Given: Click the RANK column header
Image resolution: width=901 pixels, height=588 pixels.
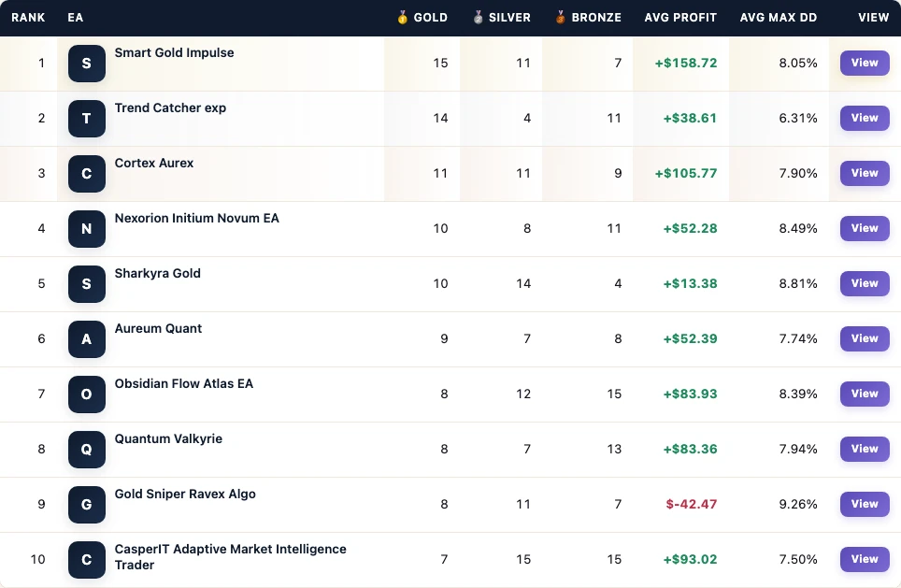Looking at the screenshot, I should 28,18.
